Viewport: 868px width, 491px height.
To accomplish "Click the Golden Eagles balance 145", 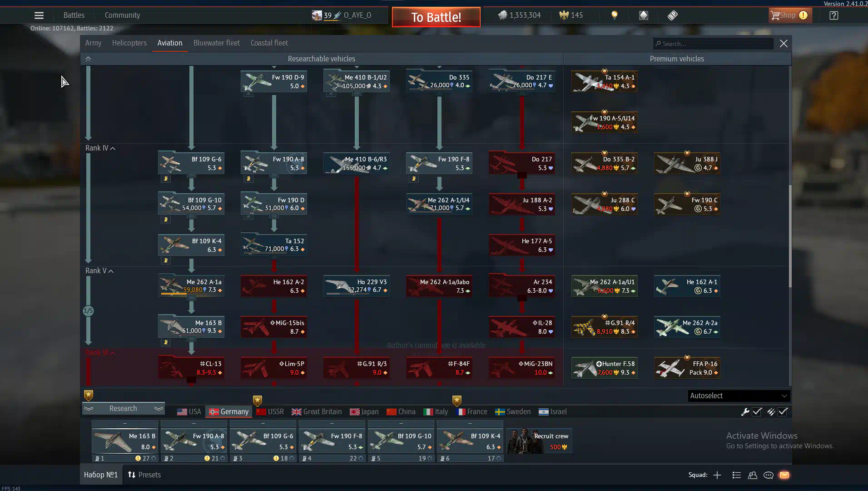I will (571, 15).
